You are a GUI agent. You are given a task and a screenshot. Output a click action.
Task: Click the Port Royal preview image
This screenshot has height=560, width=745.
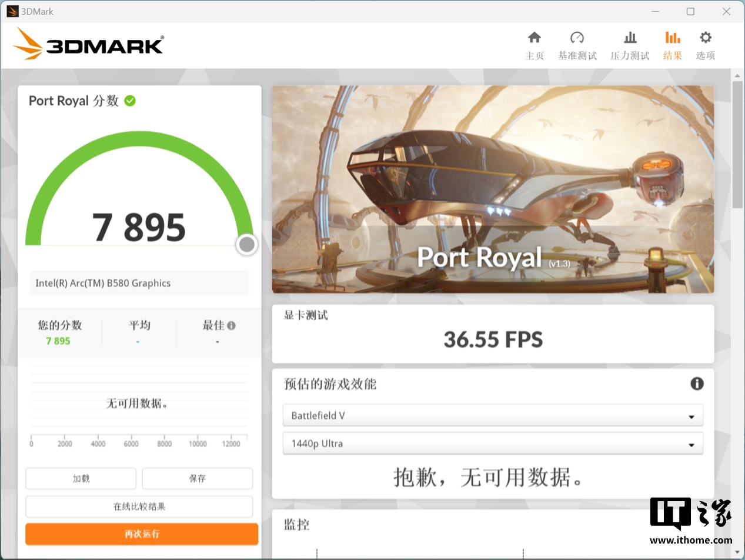[493, 189]
